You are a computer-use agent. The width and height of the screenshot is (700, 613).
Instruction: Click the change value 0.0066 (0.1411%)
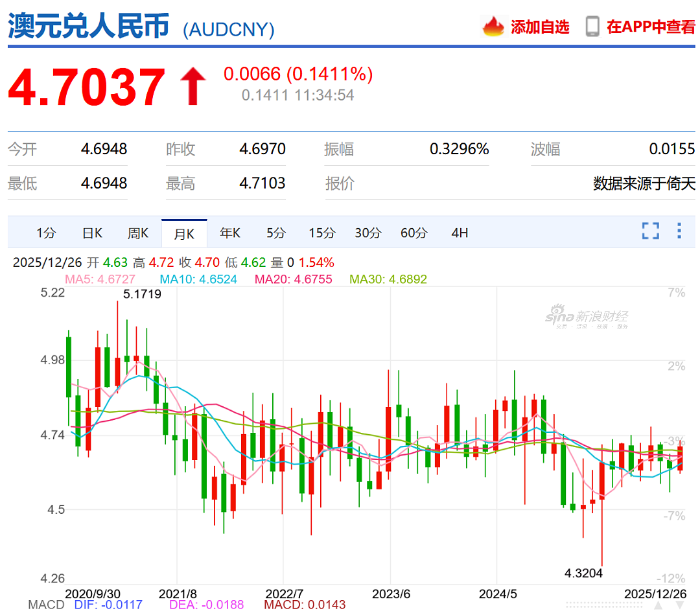pyautogui.click(x=297, y=74)
